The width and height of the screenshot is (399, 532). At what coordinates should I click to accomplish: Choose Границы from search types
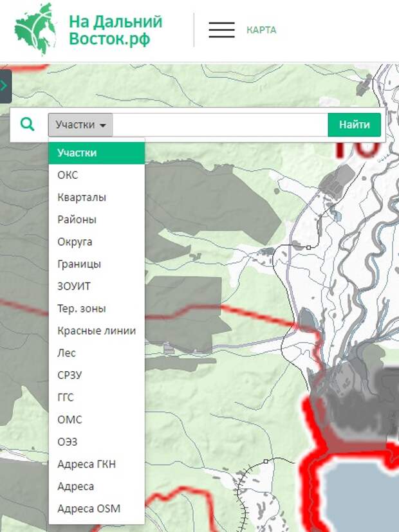pyautogui.click(x=79, y=264)
